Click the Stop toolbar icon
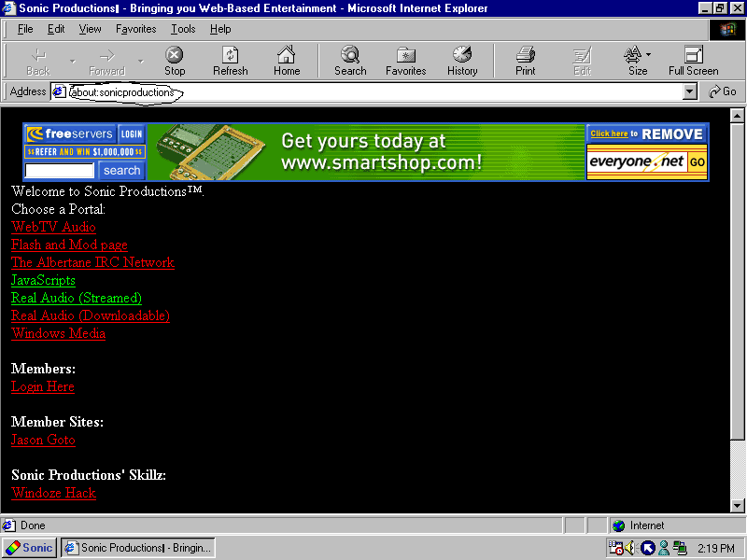 pyautogui.click(x=175, y=61)
